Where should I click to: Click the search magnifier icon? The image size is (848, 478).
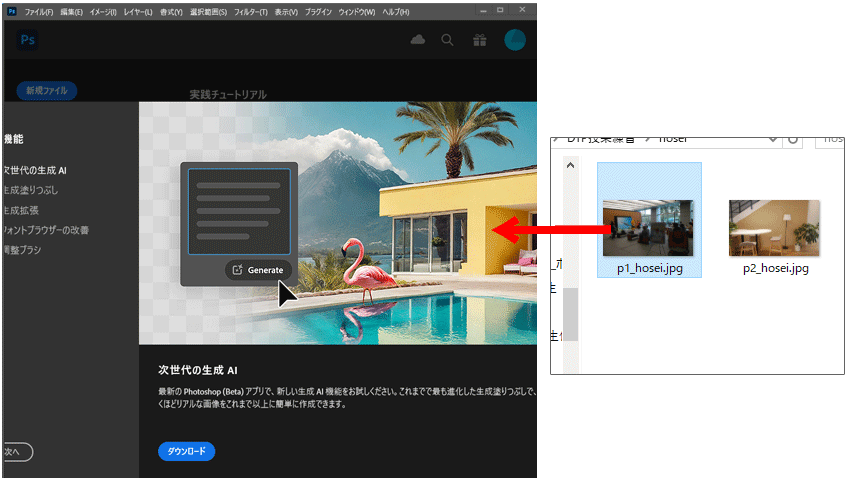tap(448, 40)
